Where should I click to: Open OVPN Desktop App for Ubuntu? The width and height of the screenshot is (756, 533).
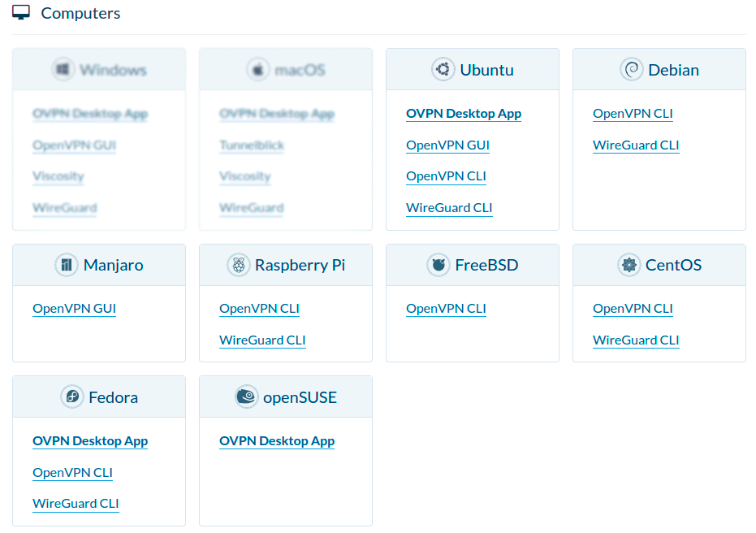coord(464,114)
